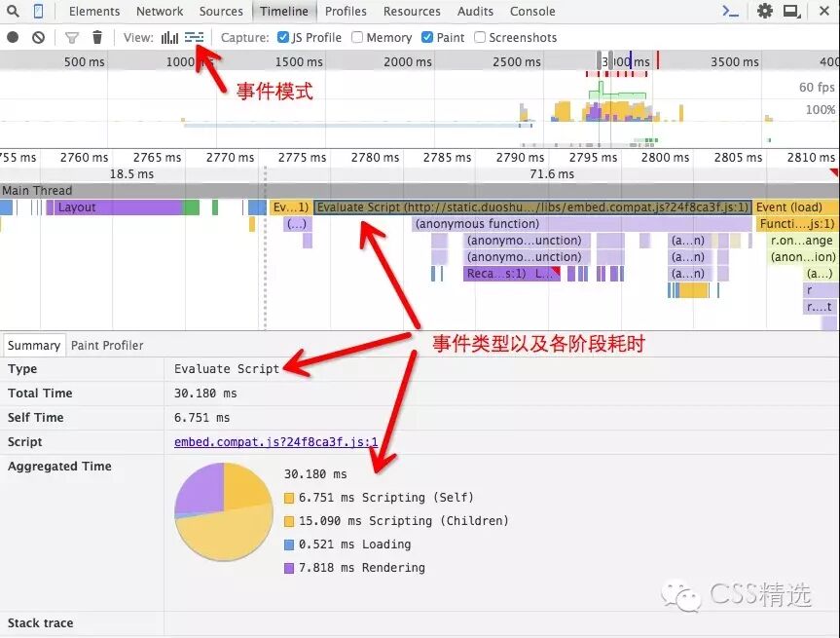
Task: Change the dock side icon
Action: pyautogui.click(x=791, y=11)
